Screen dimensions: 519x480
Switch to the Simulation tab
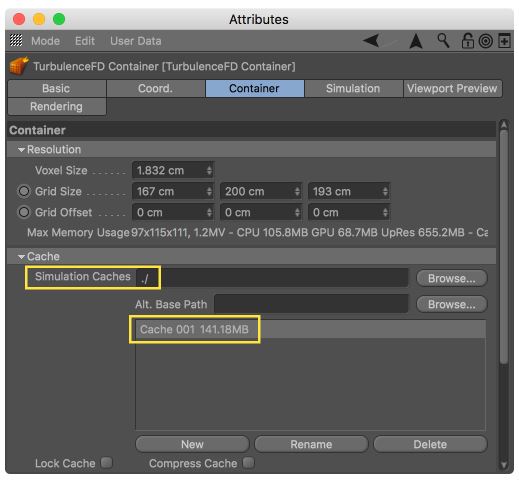click(353, 88)
